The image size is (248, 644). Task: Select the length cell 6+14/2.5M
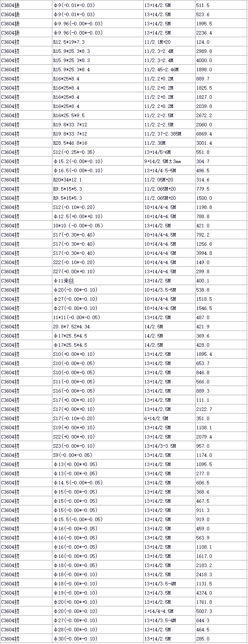(x=169, y=418)
